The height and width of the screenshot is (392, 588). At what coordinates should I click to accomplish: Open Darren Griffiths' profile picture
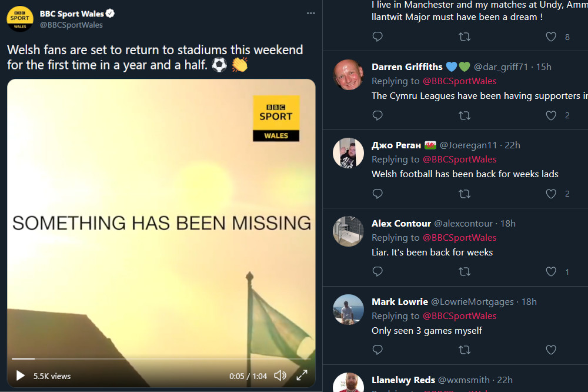point(348,74)
